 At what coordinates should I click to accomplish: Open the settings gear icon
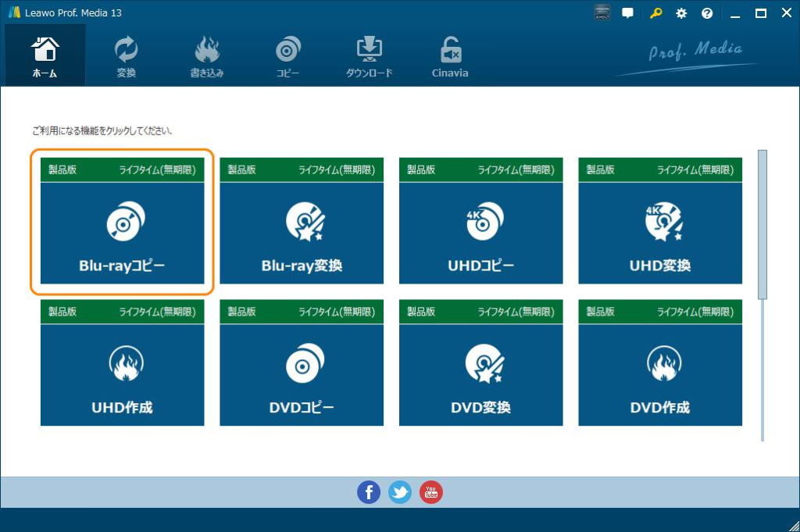pos(680,12)
